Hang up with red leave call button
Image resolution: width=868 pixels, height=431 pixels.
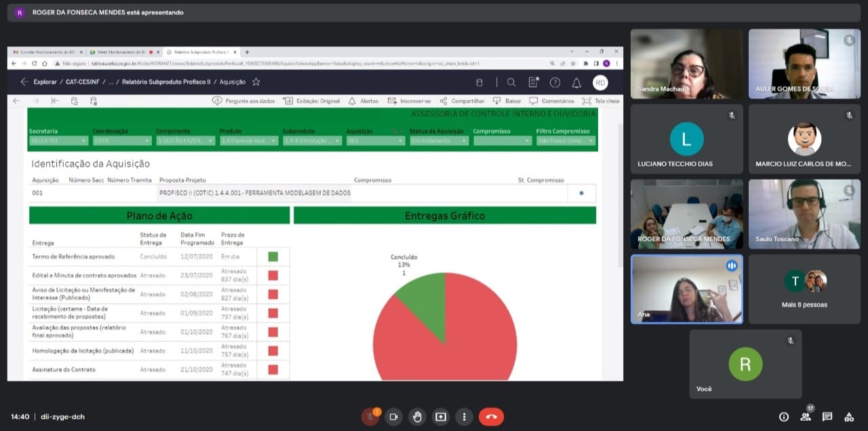point(491,417)
